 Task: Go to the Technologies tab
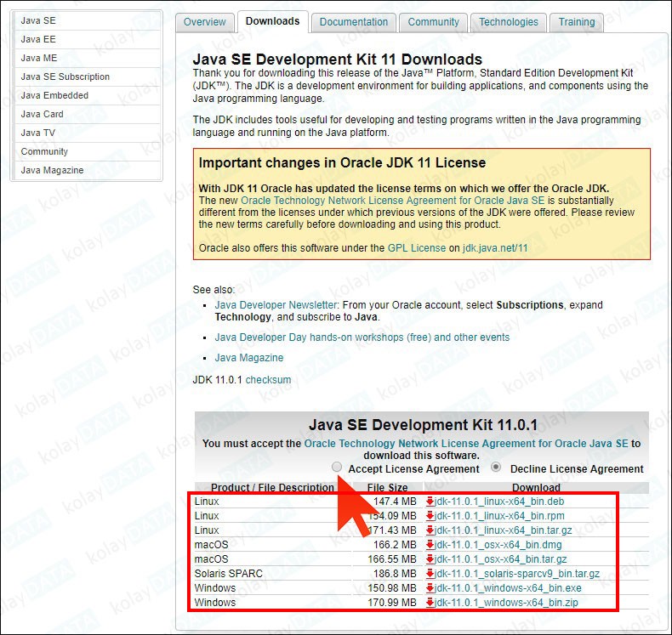pos(508,22)
